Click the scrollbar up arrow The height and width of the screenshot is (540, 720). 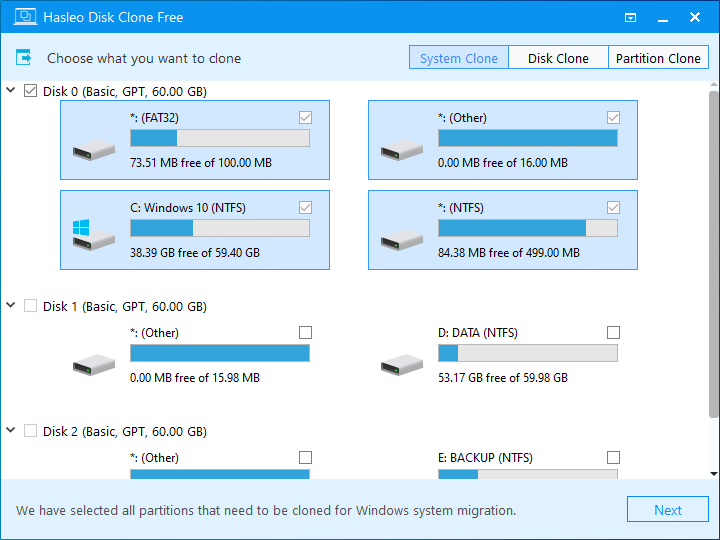(x=714, y=84)
